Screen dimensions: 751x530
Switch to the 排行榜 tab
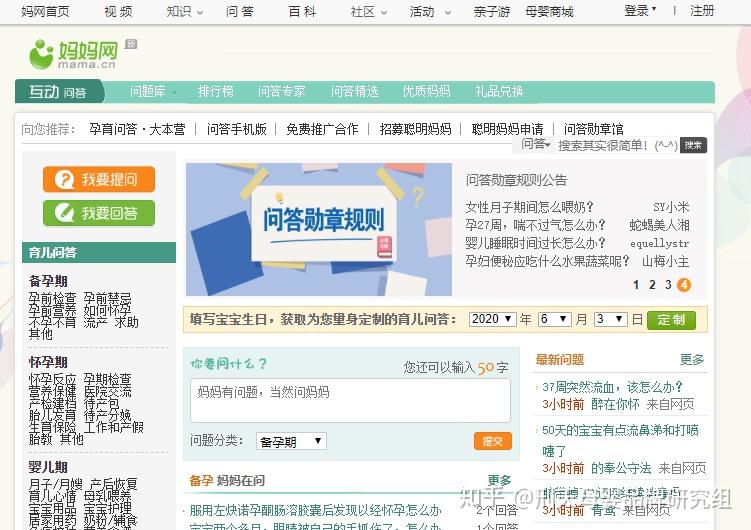216,91
